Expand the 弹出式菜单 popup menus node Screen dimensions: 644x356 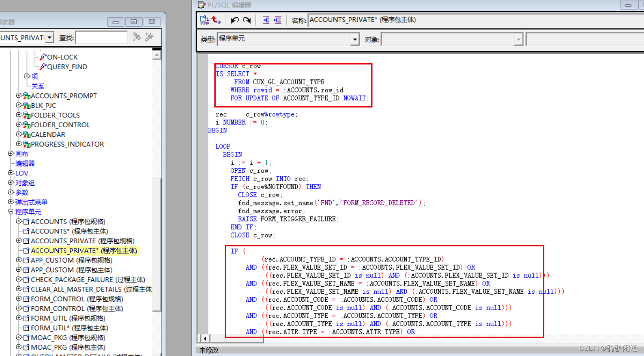pyautogui.click(x=11, y=202)
